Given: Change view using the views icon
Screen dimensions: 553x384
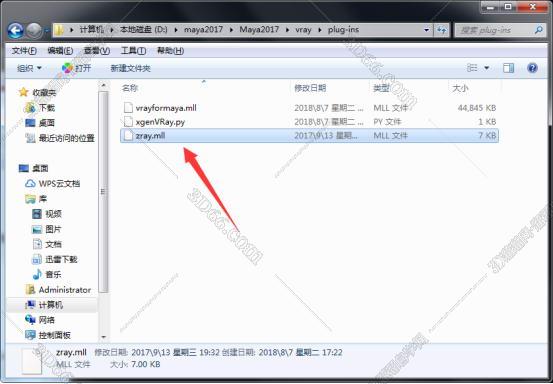Looking at the screenshot, I should click(472, 68).
